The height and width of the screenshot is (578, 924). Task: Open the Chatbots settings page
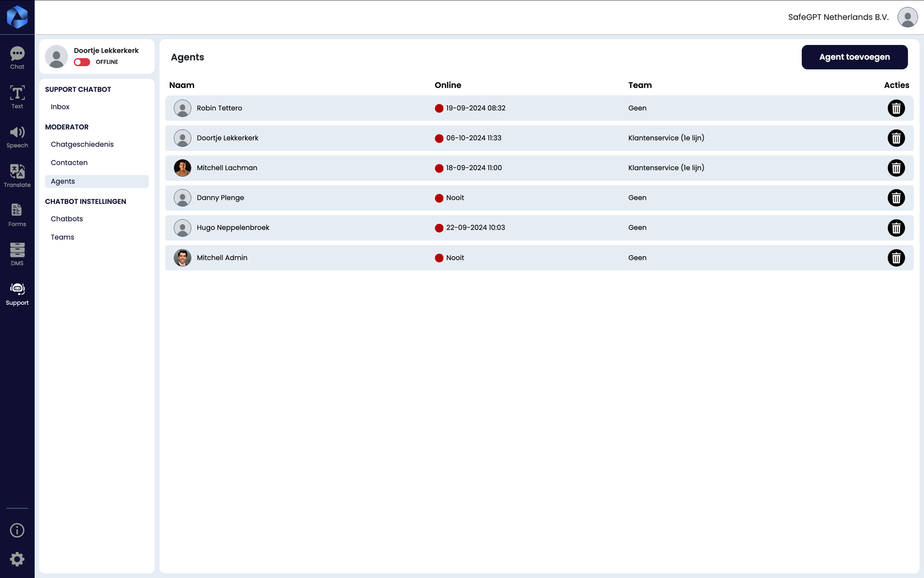click(x=67, y=219)
